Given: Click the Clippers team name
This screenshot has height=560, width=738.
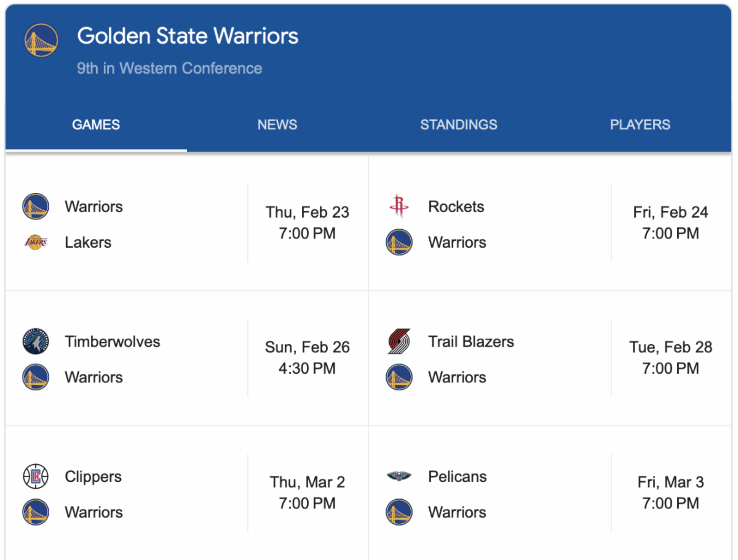Looking at the screenshot, I should (x=93, y=476).
